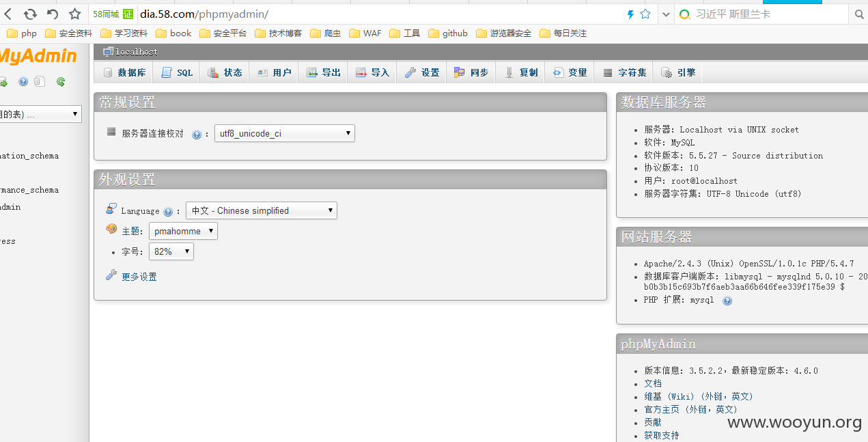This screenshot has width=868, height=442.
Task: Switch to the 设置 tab
Action: pyautogui.click(x=422, y=72)
